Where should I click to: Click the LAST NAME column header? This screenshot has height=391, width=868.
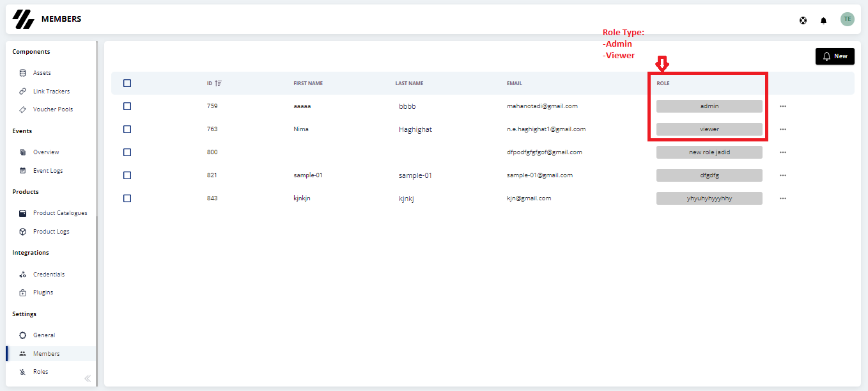tap(409, 83)
